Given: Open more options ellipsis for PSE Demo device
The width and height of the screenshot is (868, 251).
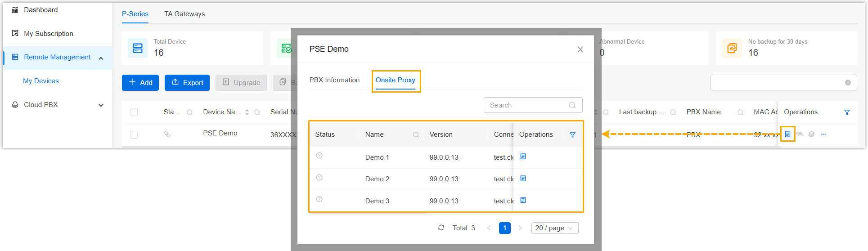Looking at the screenshot, I should [x=823, y=134].
